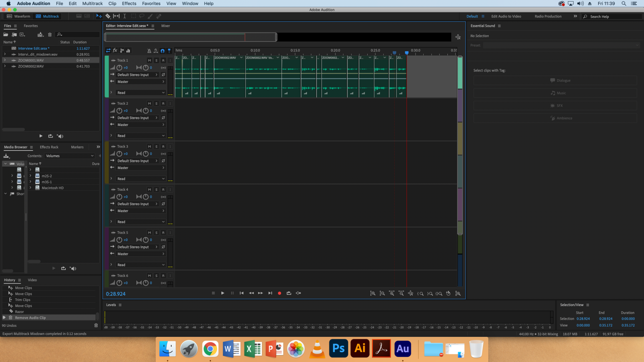Viewport: 644px width, 362px height.
Task: Solo Track 1 with S button
Action: 156,61
